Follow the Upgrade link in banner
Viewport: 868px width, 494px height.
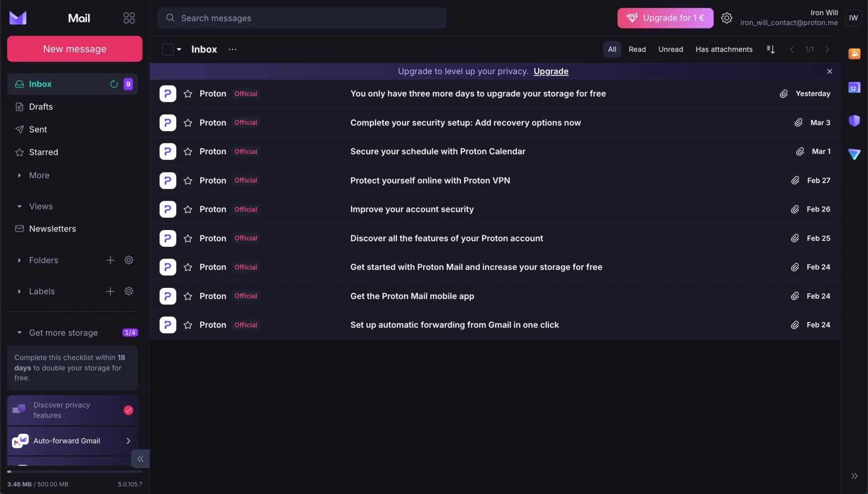[551, 71]
